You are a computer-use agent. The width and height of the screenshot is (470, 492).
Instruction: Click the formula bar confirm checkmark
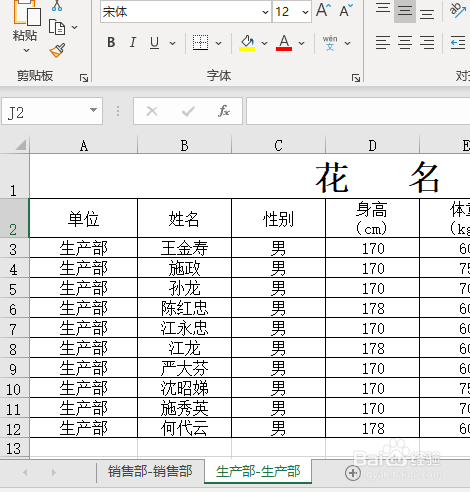(x=188, y=111)
